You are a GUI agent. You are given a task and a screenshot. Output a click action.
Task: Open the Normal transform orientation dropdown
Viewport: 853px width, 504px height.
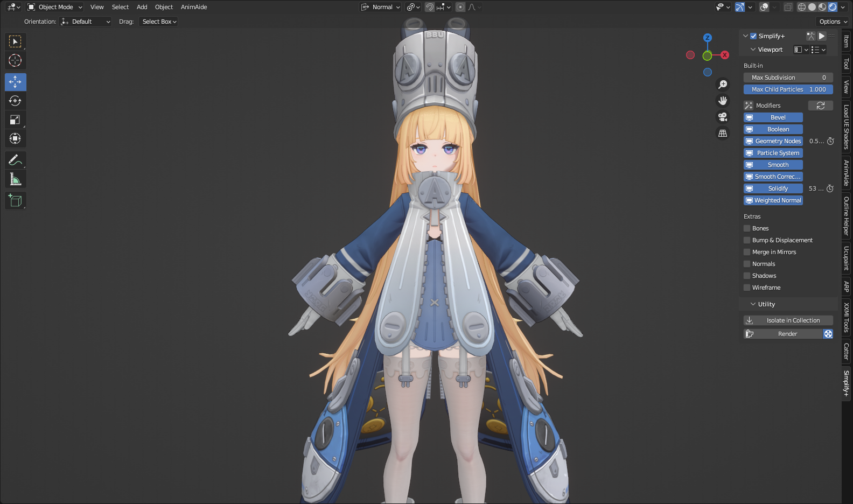point(381,7)
